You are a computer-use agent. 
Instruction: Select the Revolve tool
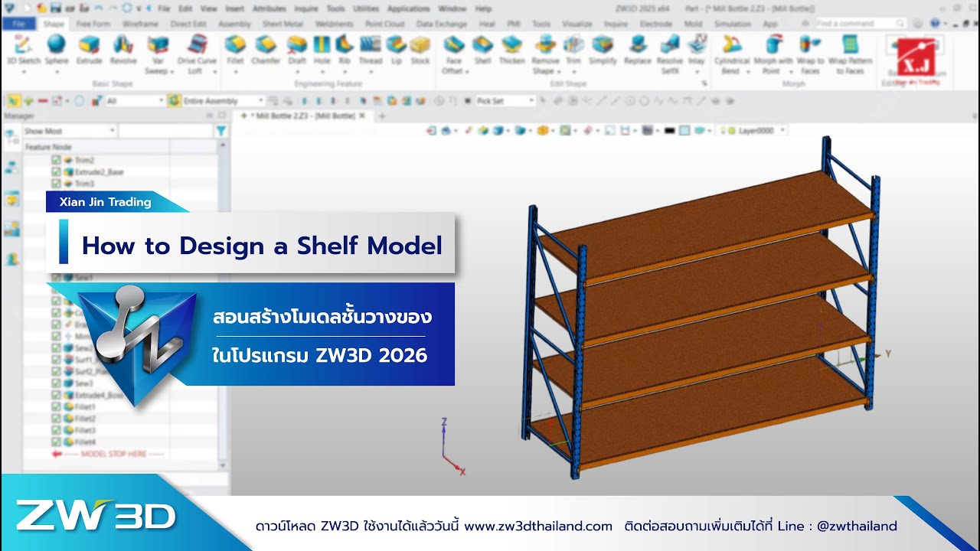click(123, 51)
